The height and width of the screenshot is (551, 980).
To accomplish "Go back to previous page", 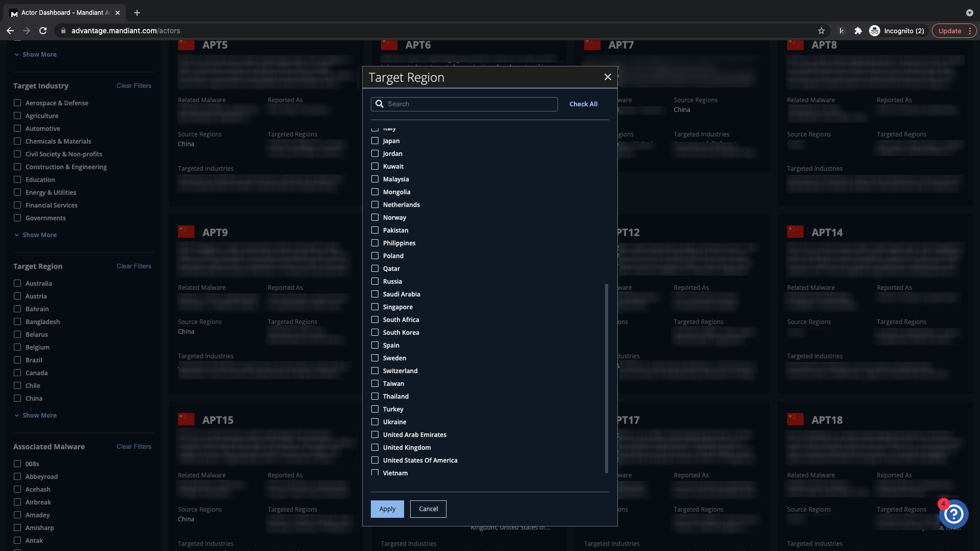I will (x=10, y=31).
